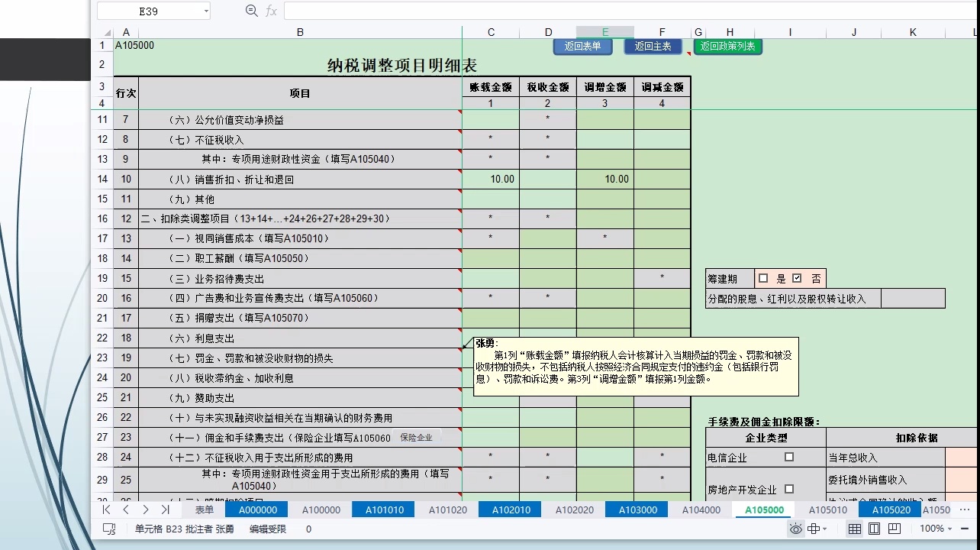Switch to Page Layout view icon

875,529
